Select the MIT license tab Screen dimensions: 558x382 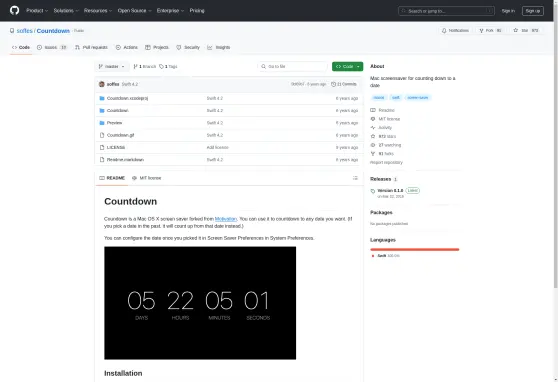coord(147,178)
